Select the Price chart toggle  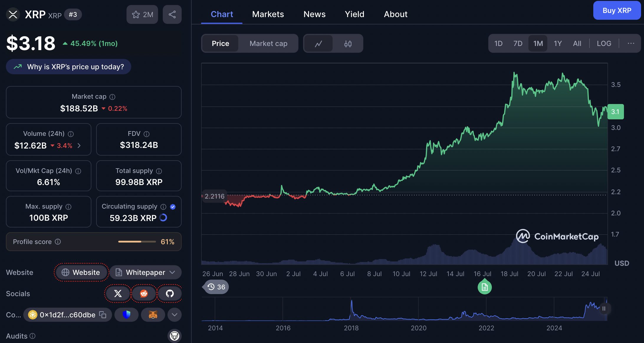coord(220,44)
